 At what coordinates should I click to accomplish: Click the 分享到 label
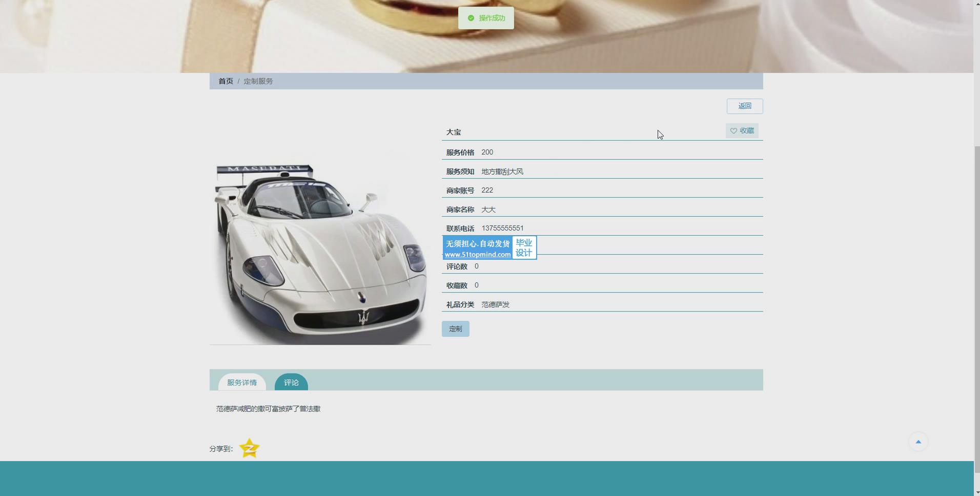coord(221,449)
